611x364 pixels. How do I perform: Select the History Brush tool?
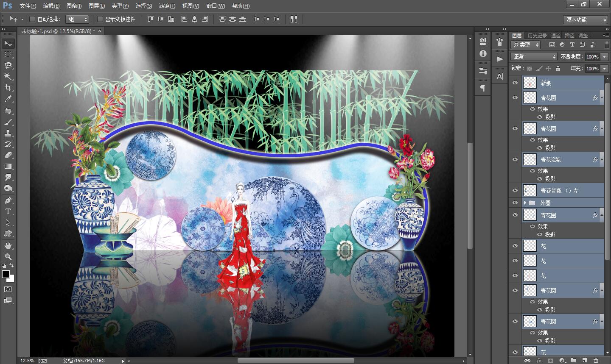(8, 144)
